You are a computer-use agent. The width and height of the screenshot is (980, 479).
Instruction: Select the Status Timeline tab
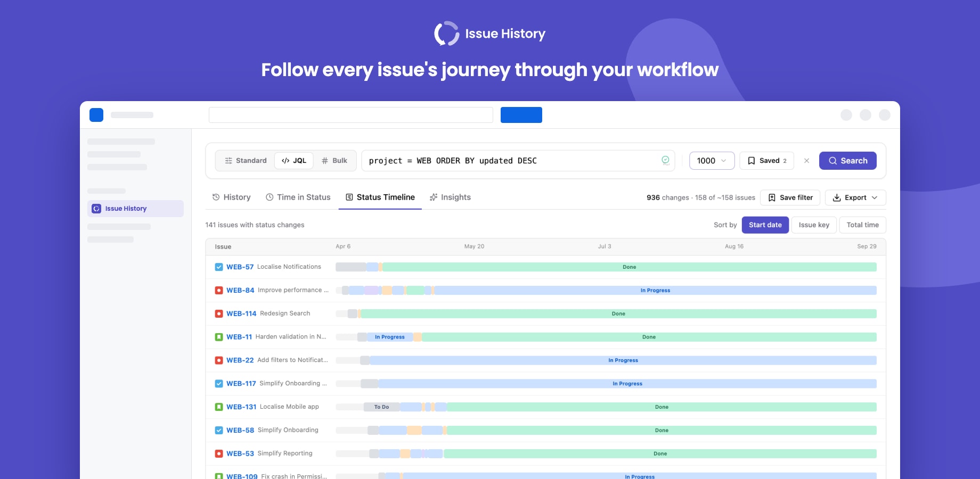click(x=380, y=197)
